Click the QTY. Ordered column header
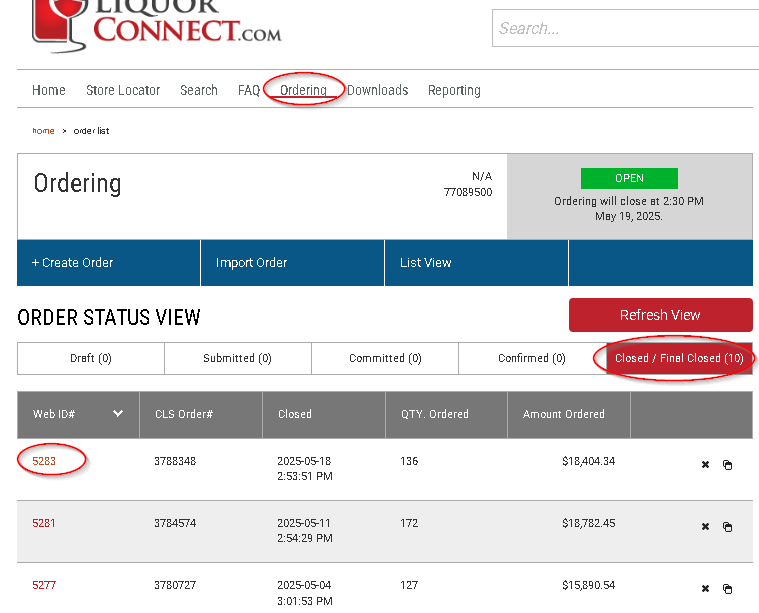Screen dimensions: 759x613 click(446, 414)
